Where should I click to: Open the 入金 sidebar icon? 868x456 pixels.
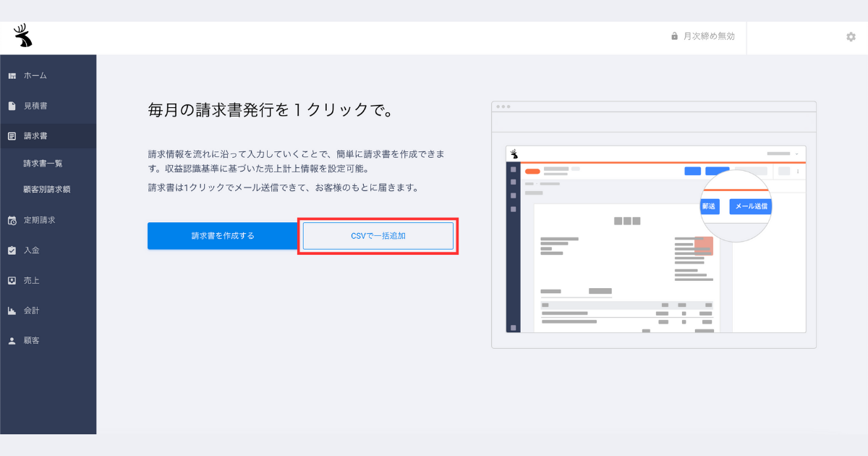click(12, 250)
